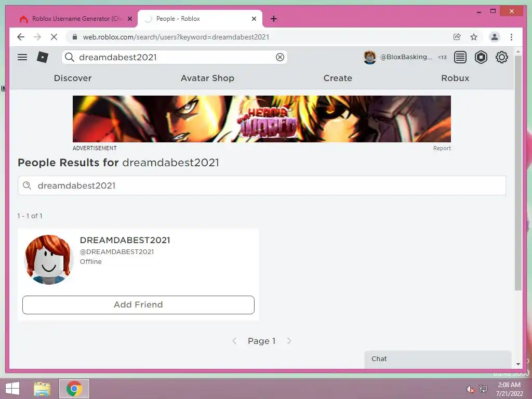The image size is (532, 399).
Task: Open DREAMDABEST2021's avatar thumbnail
Action: pyautogui.click(x=48, y=260)
